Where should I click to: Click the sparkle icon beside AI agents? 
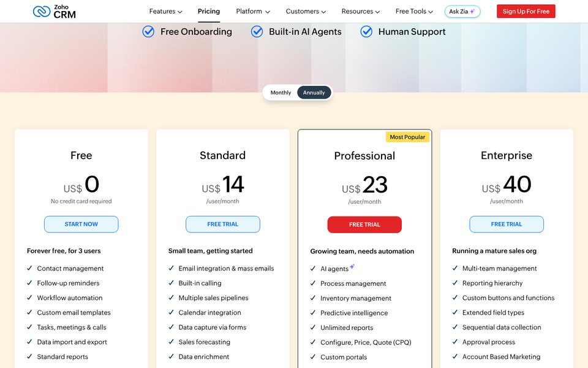(x=352, y=267)
